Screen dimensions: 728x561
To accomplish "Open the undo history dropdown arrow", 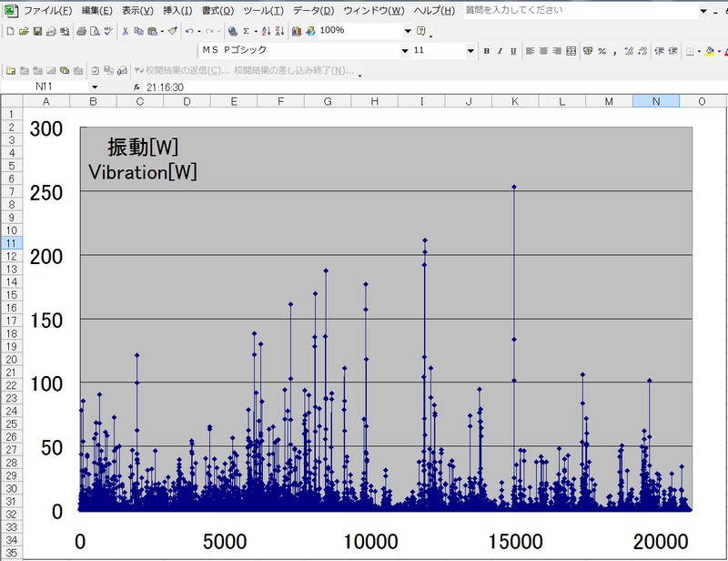I will [198, 32].
